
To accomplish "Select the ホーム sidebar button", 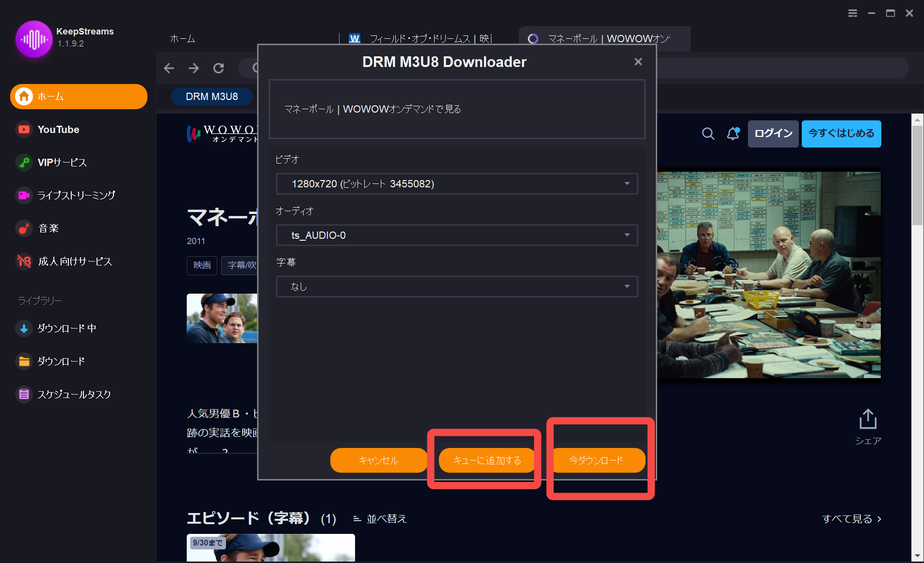I will [79, 97].
